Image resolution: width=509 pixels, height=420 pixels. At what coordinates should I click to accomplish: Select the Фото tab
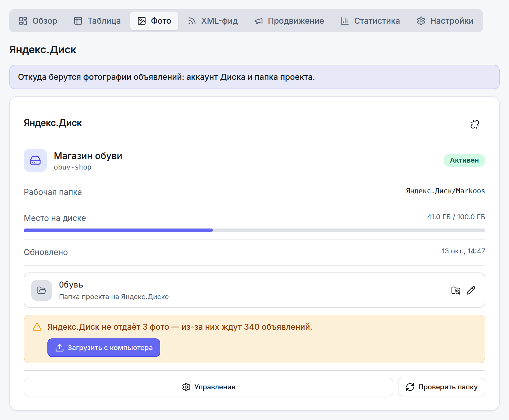click(x=154, y=21)
